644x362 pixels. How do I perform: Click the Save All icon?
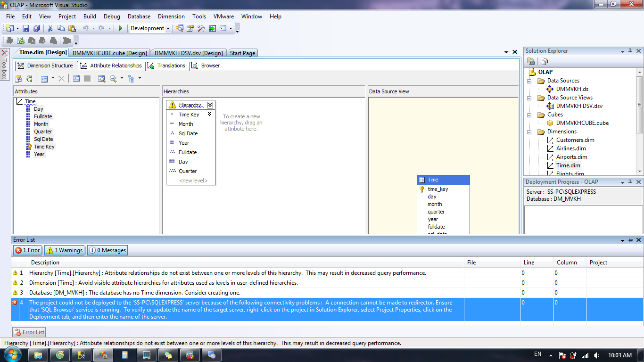36,28
